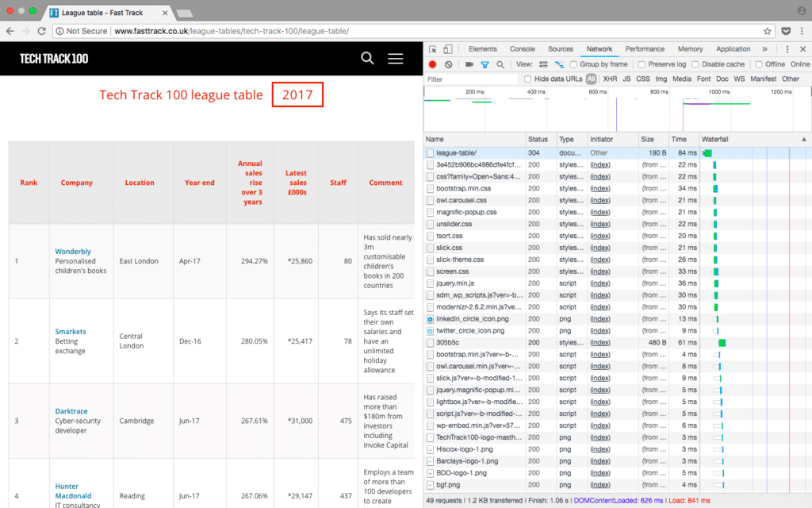
Task: Open the Online throttling dropdown
Action: 800,64
